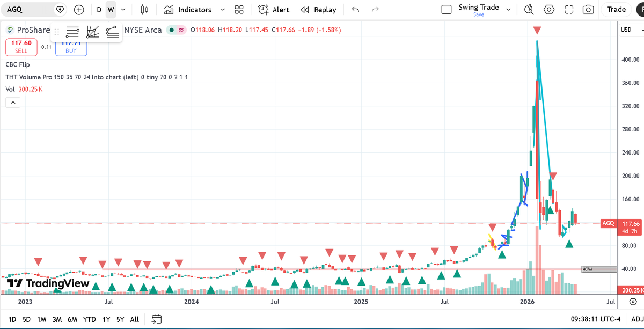This screenshot has height=329, width=644.
Task: Expand the time interval dropdown arrow
Action: click(123, 10)
